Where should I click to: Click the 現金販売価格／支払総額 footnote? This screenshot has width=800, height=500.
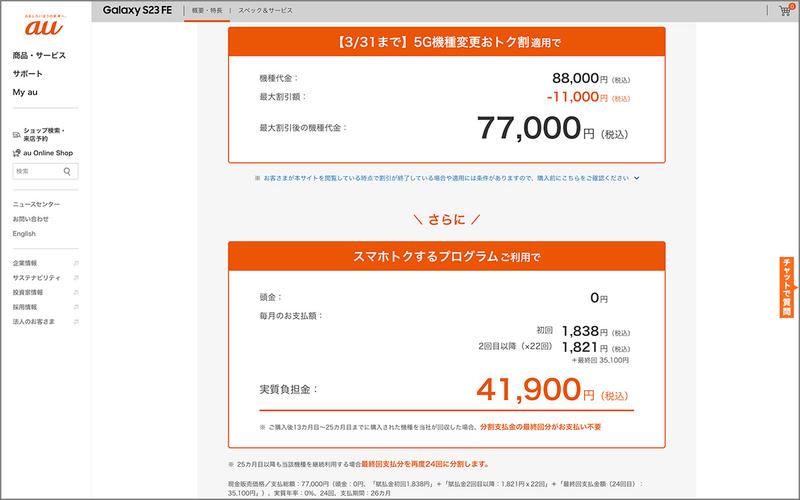tap(436, 488)
